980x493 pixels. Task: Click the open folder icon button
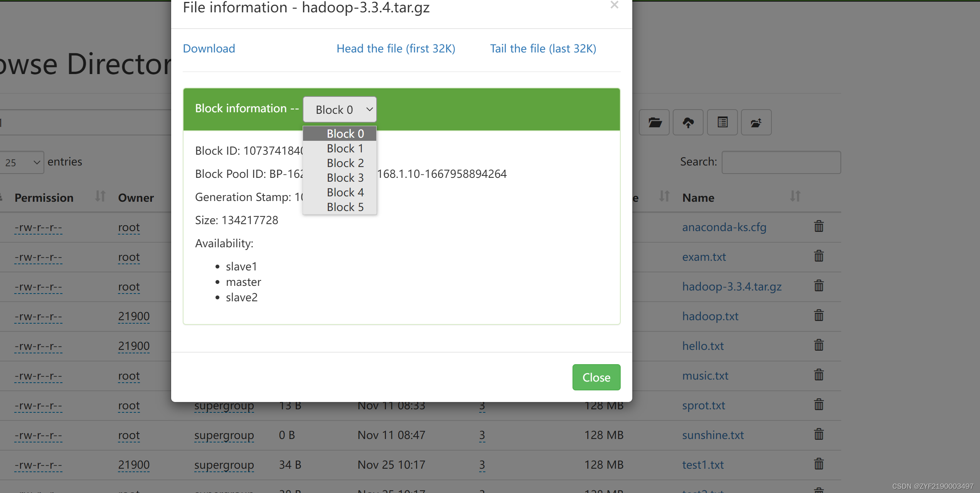[654, 123]
